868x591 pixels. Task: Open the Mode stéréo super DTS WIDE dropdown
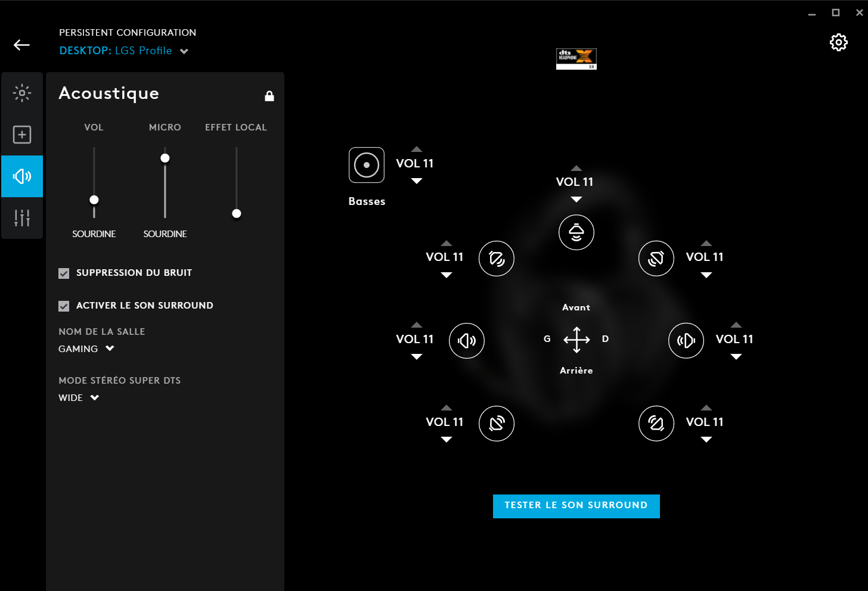[x=79, y=398]
